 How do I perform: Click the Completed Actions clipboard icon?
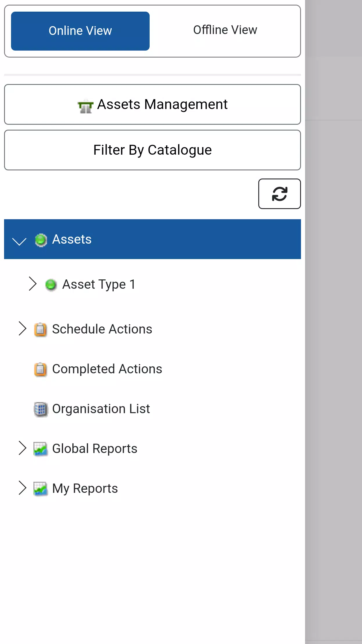coord(40,369)
